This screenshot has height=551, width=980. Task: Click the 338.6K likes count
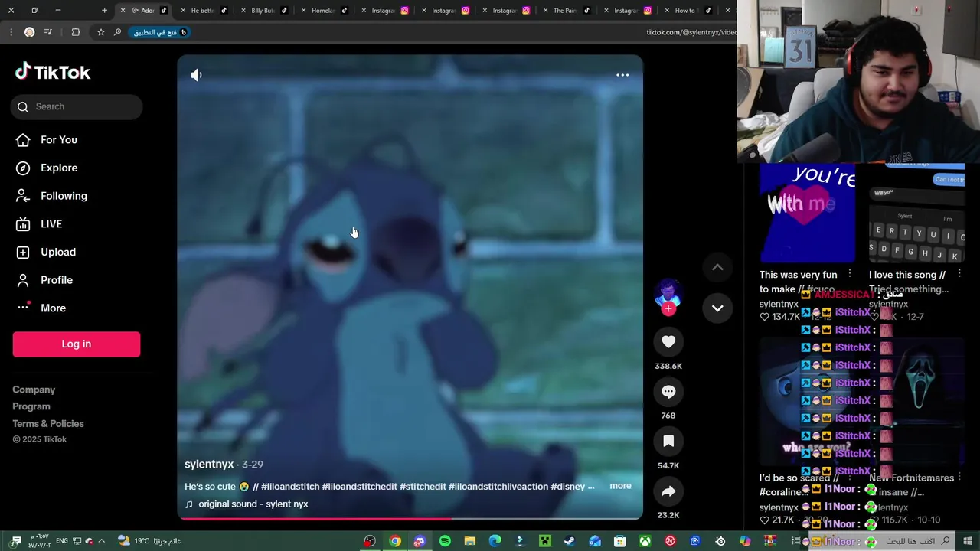coord(668,367)
